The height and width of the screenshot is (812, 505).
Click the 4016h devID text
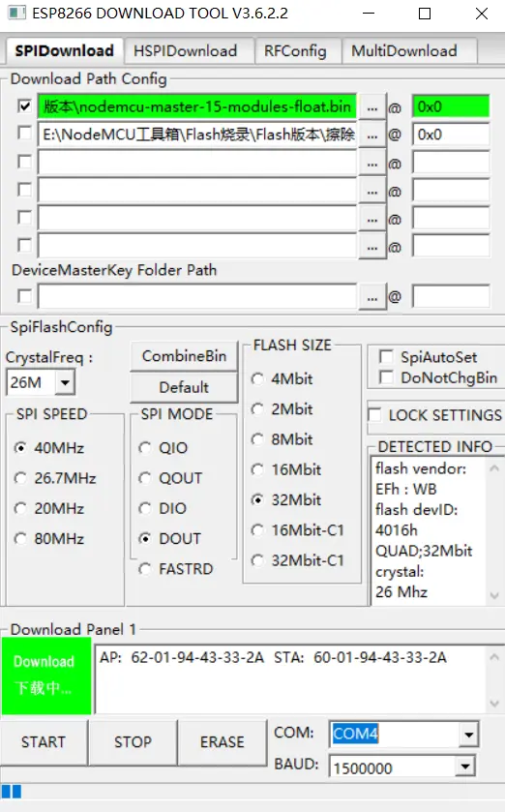click(x=397, y=530)
